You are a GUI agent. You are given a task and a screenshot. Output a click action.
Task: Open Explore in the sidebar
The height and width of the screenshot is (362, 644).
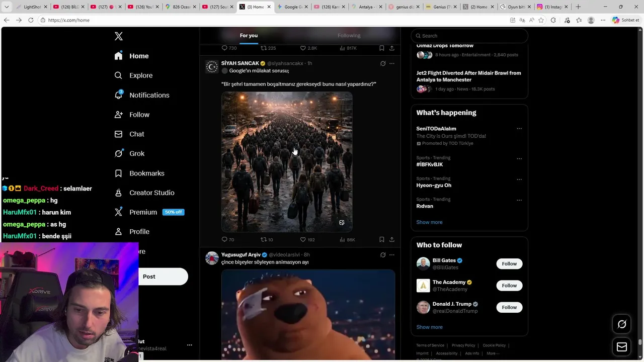tap(133, 75)
